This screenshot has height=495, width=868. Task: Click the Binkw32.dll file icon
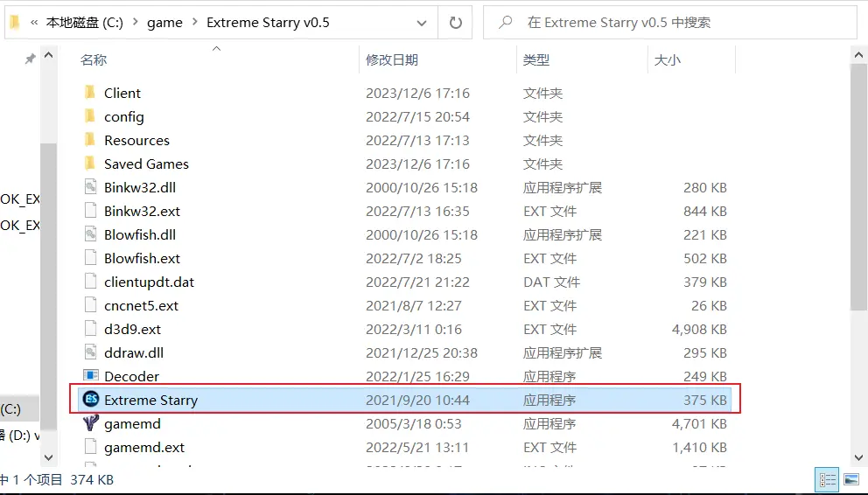pos(90,187)
